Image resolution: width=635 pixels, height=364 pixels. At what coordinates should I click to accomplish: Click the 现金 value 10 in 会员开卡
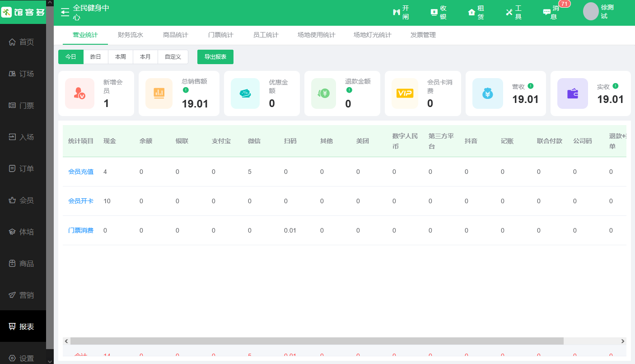point(107,201)
